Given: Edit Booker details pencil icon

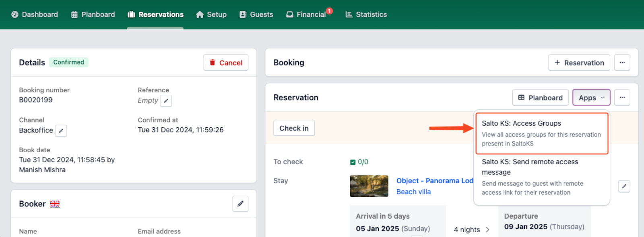Looking at the screenshot, I should [x=240, y=204].
